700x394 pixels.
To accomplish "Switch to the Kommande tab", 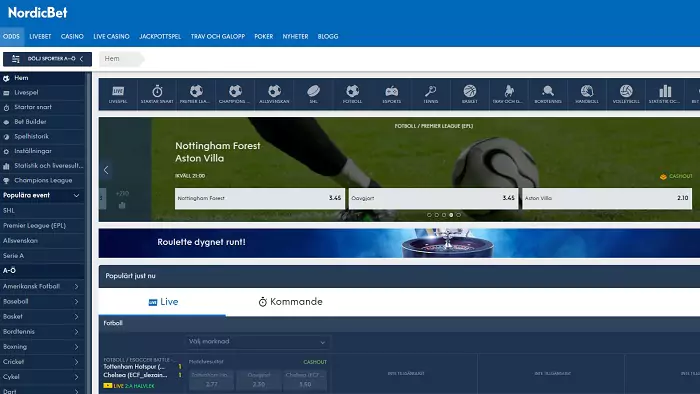I will tap(291, 302).
